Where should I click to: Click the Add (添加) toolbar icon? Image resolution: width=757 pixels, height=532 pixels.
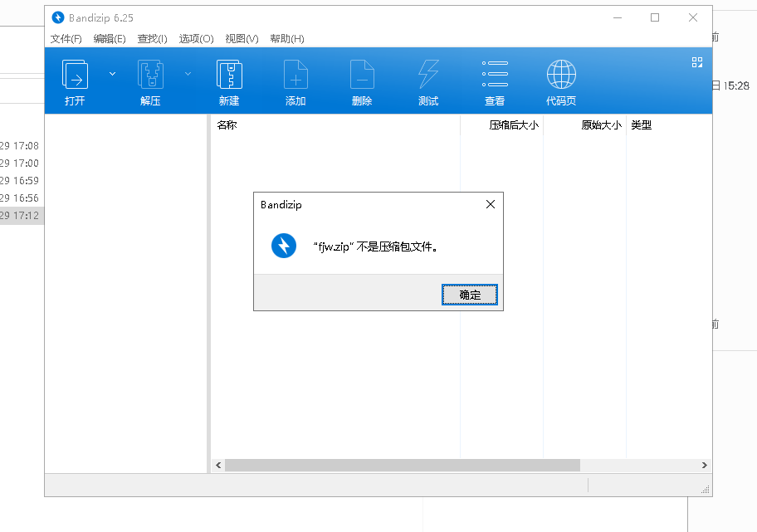(x=295, y=75)
